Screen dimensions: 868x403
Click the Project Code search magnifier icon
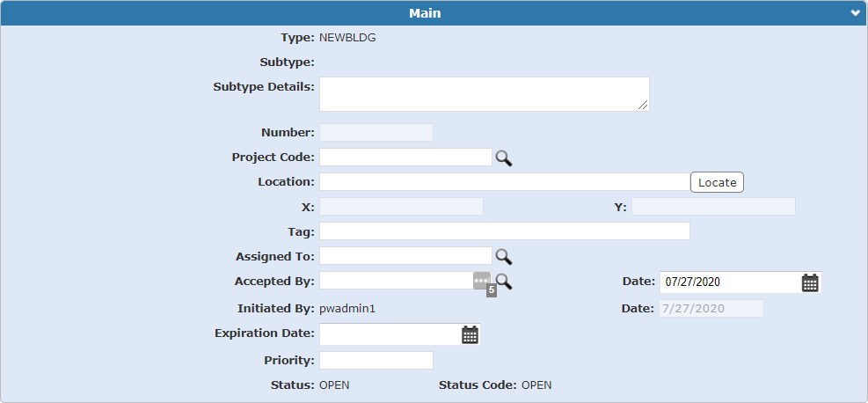(503, 158)
